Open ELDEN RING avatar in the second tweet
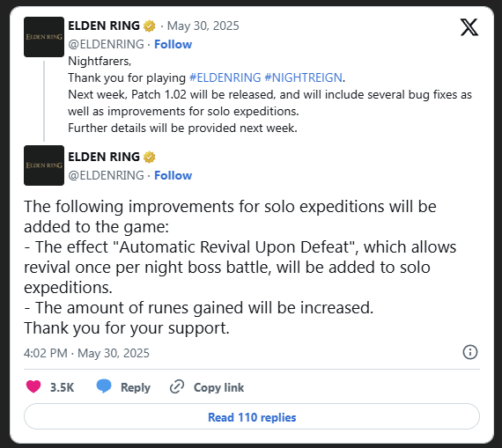The width and height of the screenshot is (502, 448). (44, 165)
